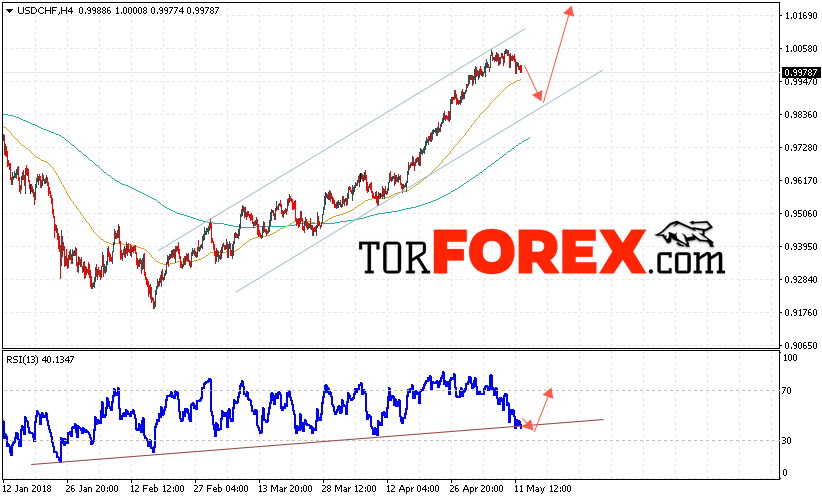Viewport: 822px width, 500px height.
Task: Select the current price label 0.99787
Action: click(800, 72)
